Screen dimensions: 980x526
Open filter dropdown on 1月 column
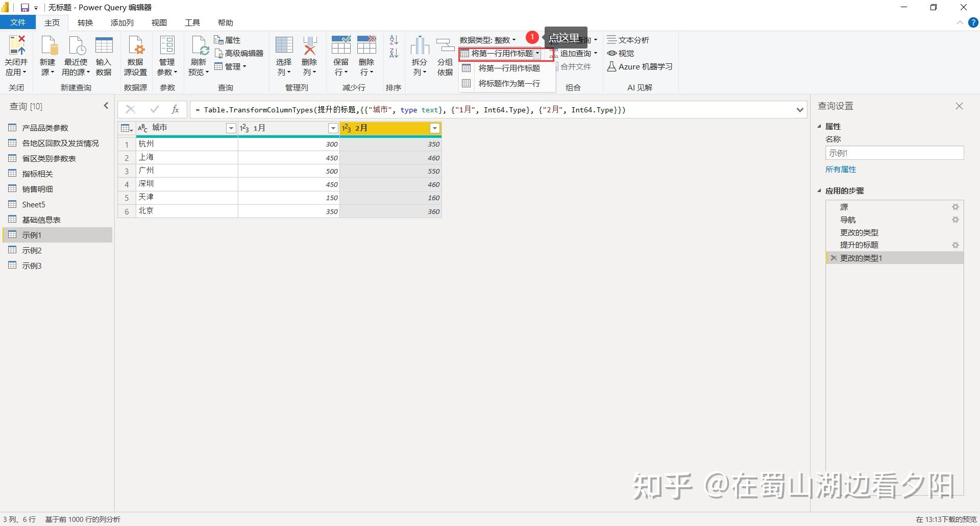pos(333,128)
